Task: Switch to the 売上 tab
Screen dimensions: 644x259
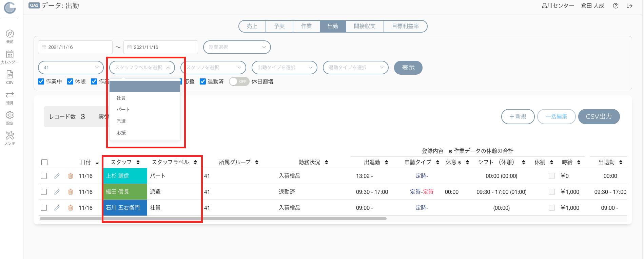Action: coord(252,26)
